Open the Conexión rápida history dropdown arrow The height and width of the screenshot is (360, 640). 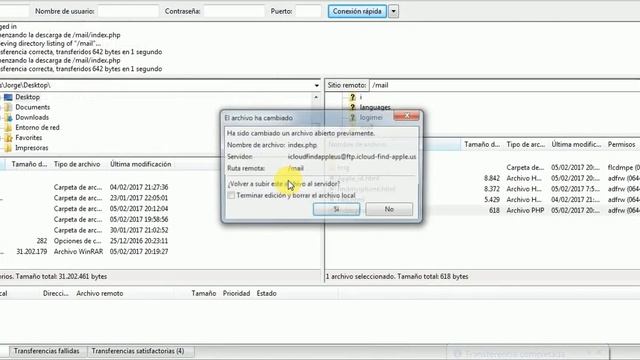coord(393,11)
